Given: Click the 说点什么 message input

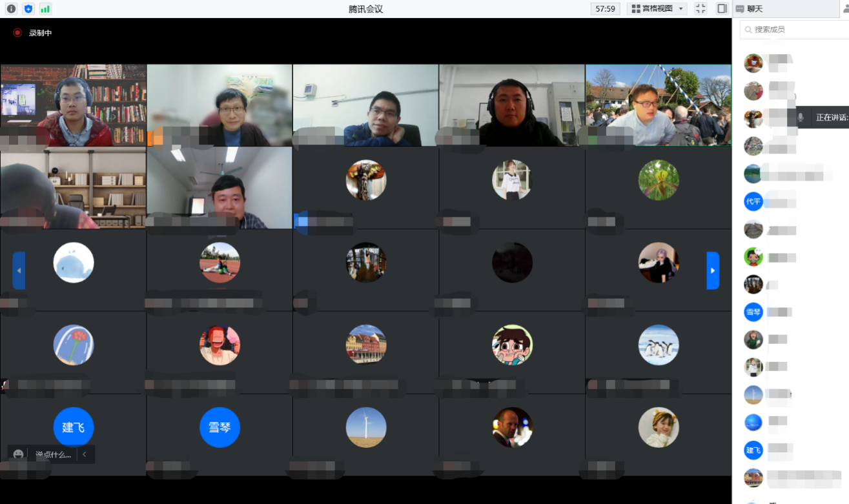Looking at the screenshot, I should pos(53,454).
